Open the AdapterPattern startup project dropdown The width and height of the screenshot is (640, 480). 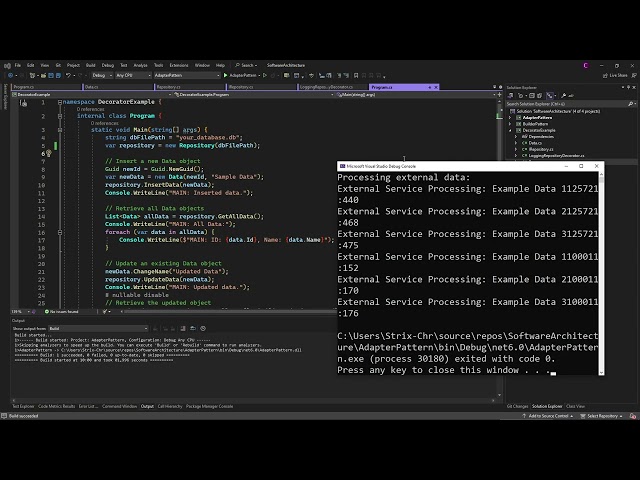pos(187,76)
